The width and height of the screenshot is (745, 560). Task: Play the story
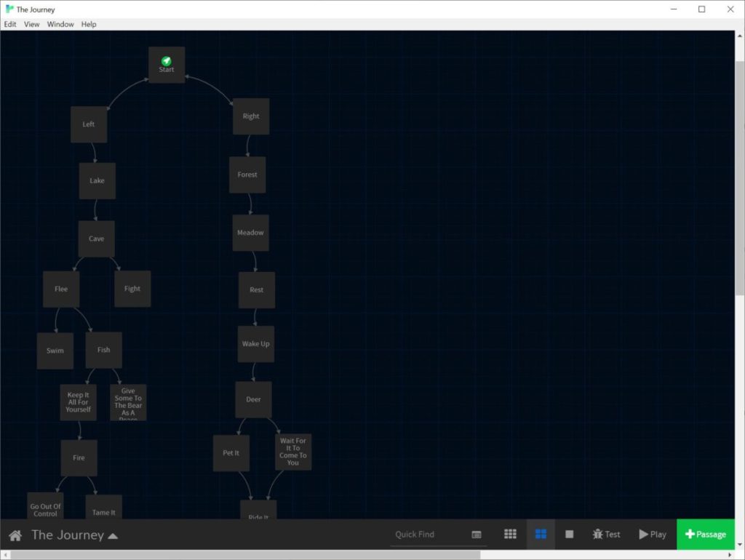(x=653, y=535)
